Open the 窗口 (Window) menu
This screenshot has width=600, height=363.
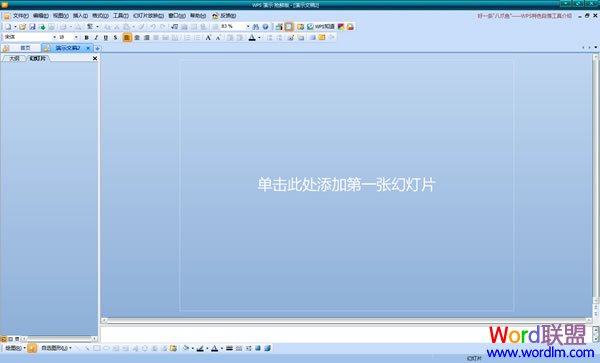pos(177,16)
